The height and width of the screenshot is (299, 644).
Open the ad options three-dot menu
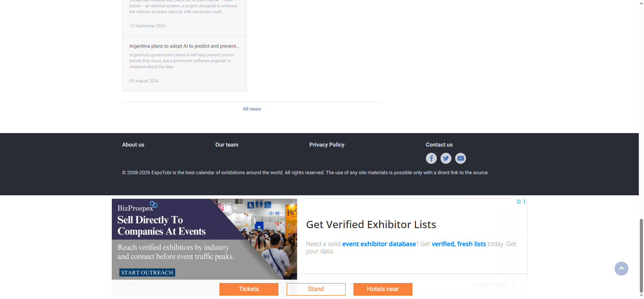(524, 202)
